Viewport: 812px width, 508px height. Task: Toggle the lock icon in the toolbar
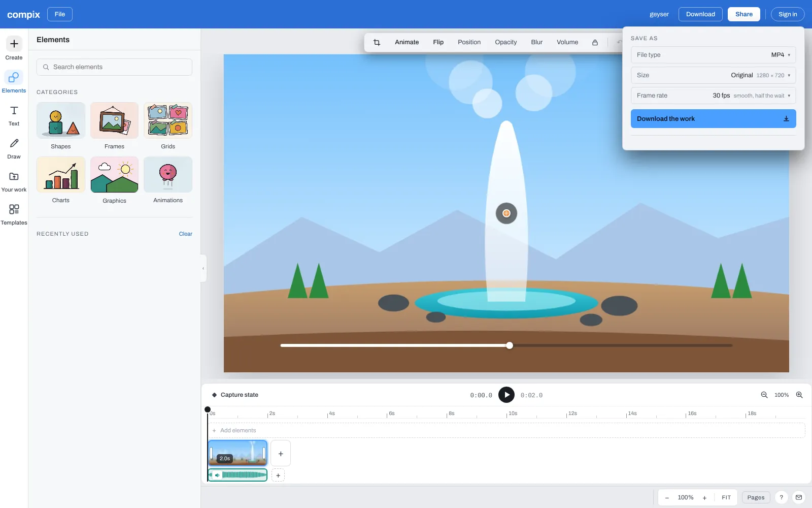pos(595,42)
